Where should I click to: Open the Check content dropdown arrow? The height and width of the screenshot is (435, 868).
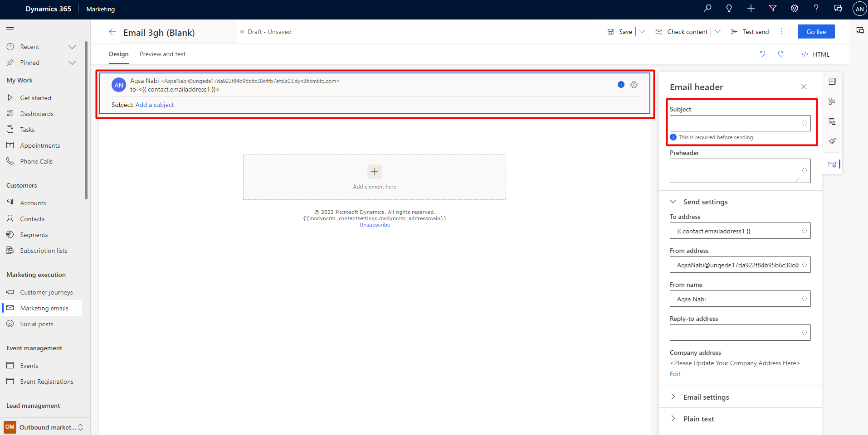pyautogui.click(x=718, y=32)
